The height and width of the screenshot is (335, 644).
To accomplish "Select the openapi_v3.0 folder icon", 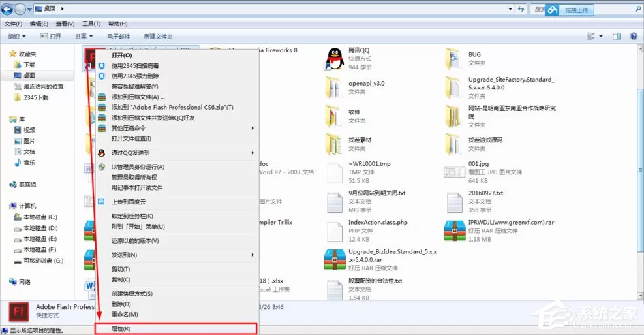I will click(333, 87).
